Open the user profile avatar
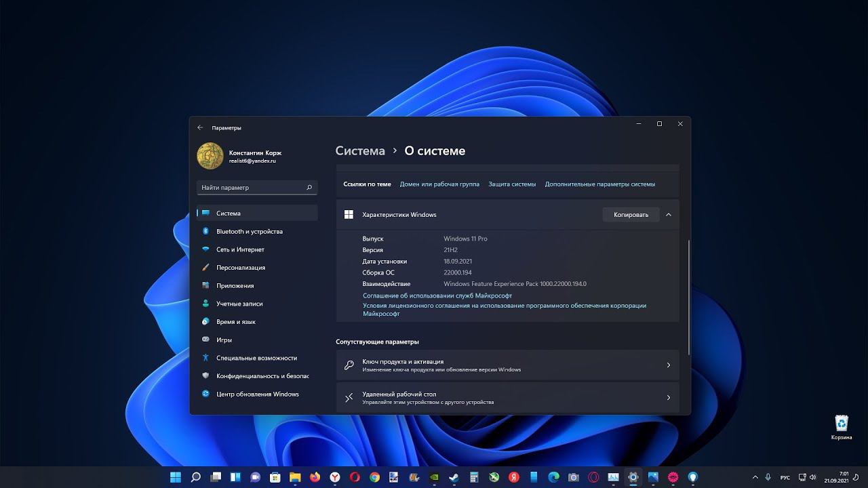The image size is (868, 488). tap(210, 156)
